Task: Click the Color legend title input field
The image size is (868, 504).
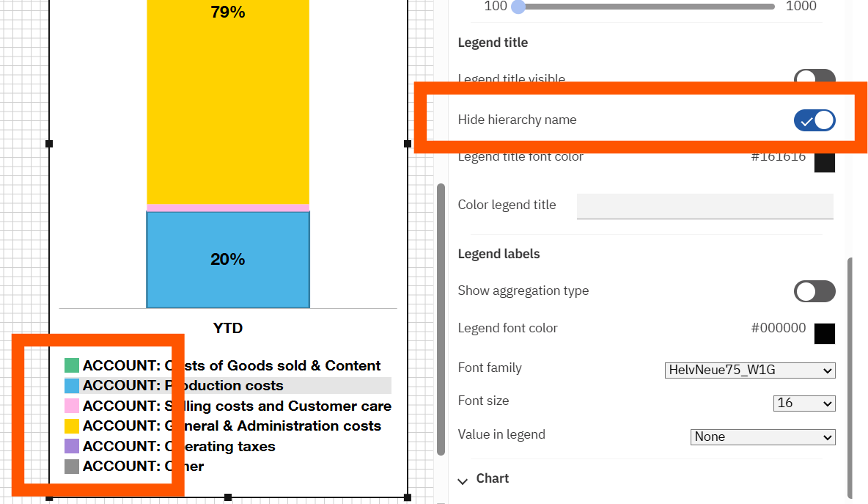Action: coord(705,206)
